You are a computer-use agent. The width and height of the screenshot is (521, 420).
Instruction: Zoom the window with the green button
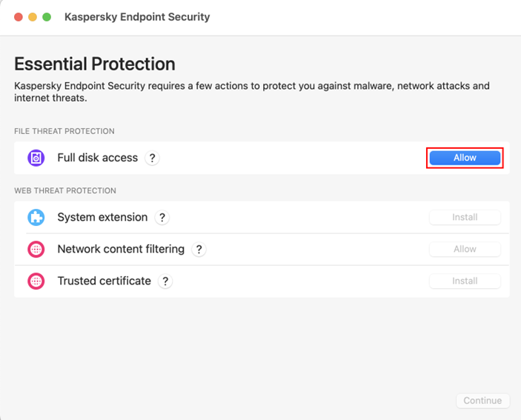47,17
